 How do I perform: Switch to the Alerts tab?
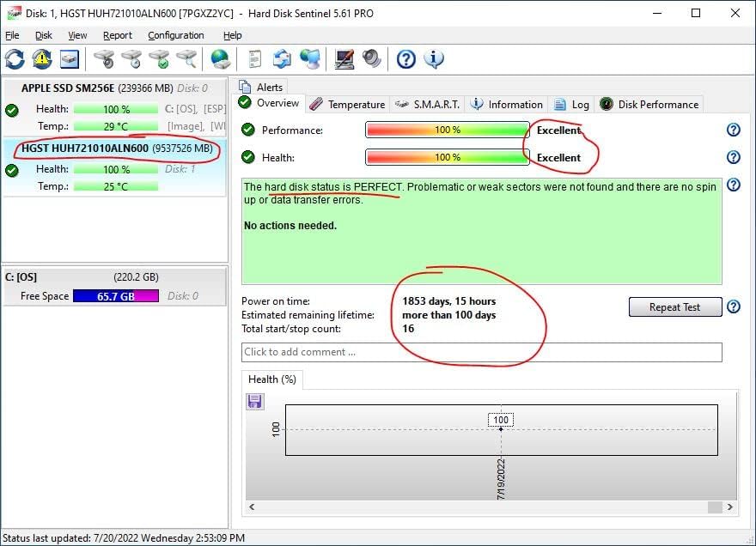261,88
